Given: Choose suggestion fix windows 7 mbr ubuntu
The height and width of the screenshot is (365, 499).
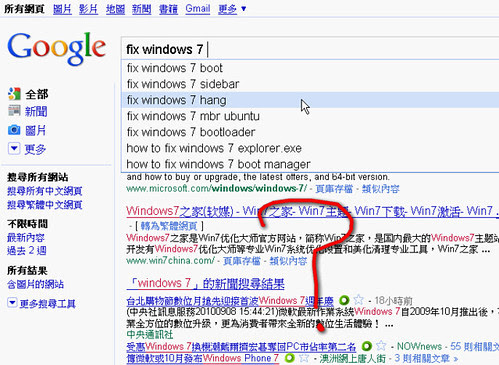Looking at the screenshot, I should click(x=310, y=116).
